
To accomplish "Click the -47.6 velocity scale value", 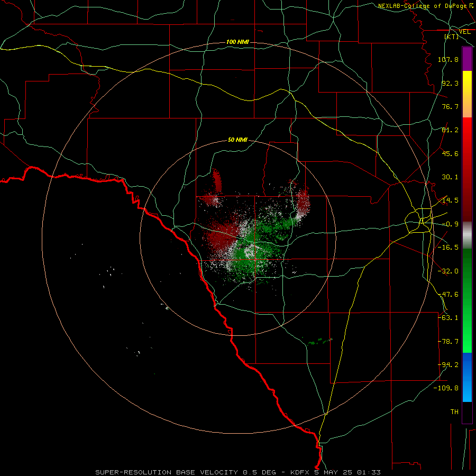I will (x=448, y=295).
